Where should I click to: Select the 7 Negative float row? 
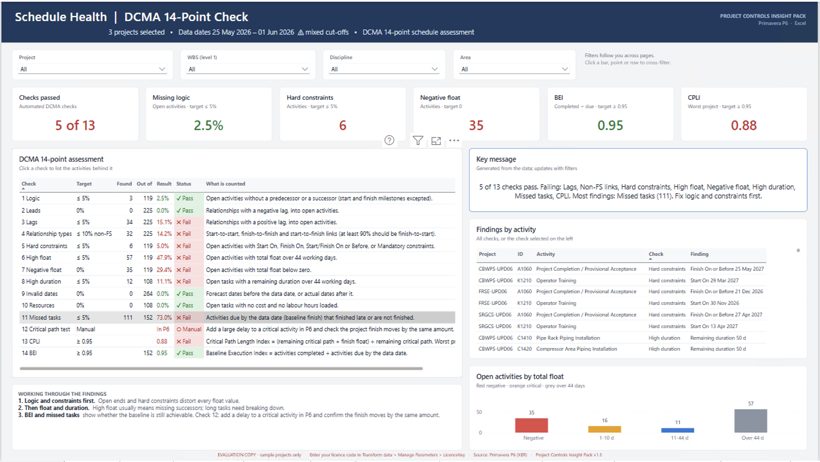(x=237, y=270)
